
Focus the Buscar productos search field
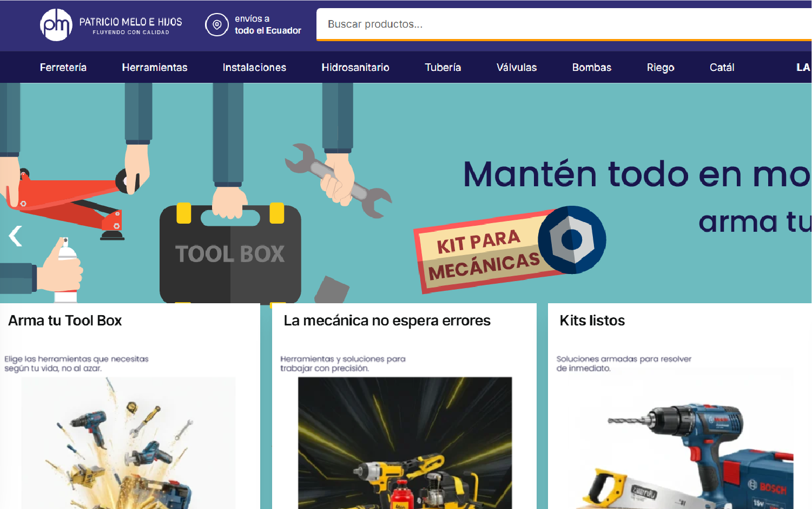(564, 24)
